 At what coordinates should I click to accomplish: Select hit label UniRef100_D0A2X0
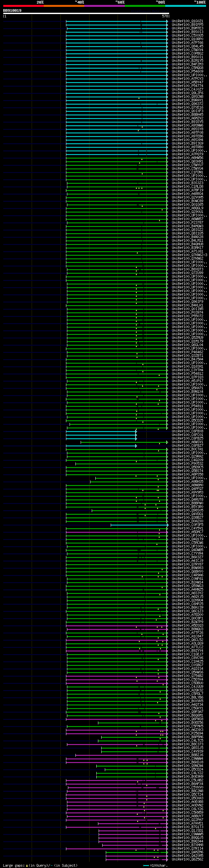click(x=187, y=521)
